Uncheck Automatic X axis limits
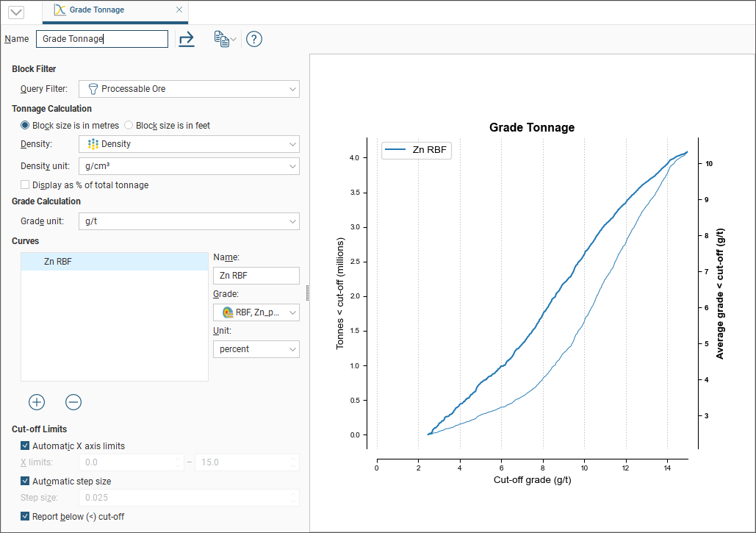 pyautogui.click(x=26, y=446)
